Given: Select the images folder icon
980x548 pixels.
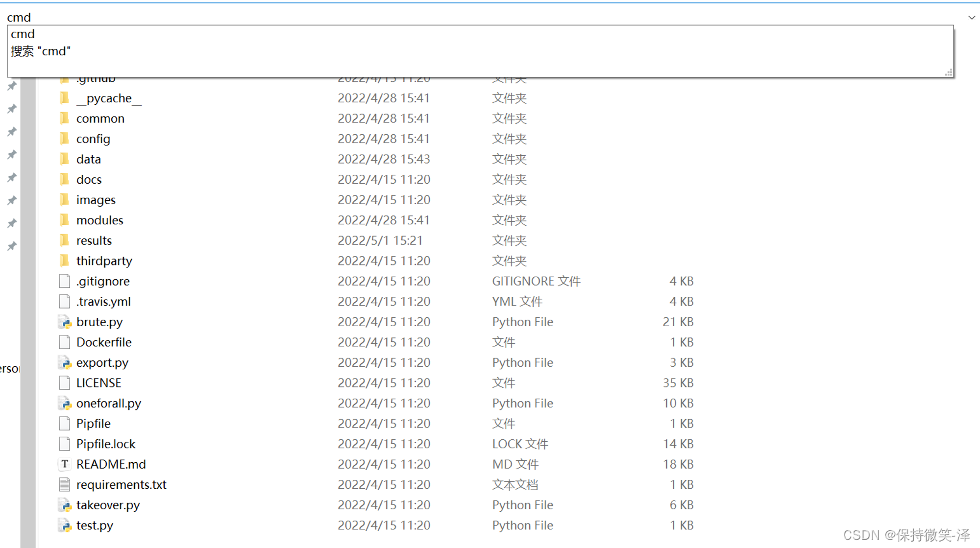Looking at the screenshot, I should click(x=64, y=200).
